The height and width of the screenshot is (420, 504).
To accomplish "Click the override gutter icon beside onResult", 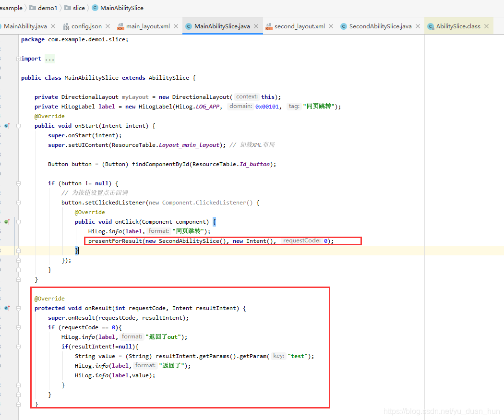I will pyautogui.click(x=7, y=308).
